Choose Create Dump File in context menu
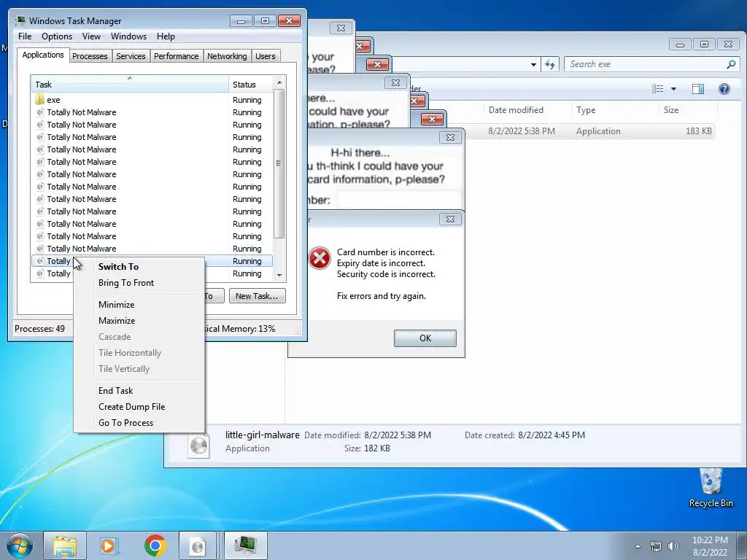747x560 pixels. point(139,407)
